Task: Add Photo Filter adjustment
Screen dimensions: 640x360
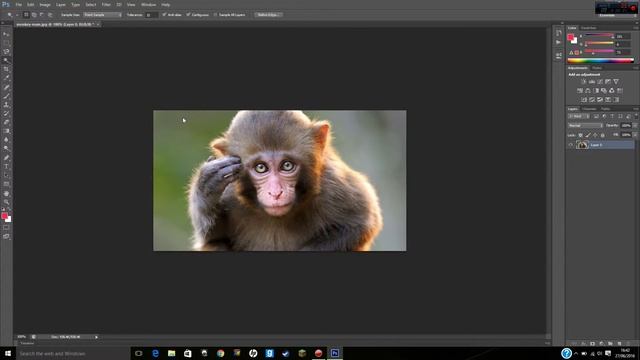Action: tap(604, 91)
